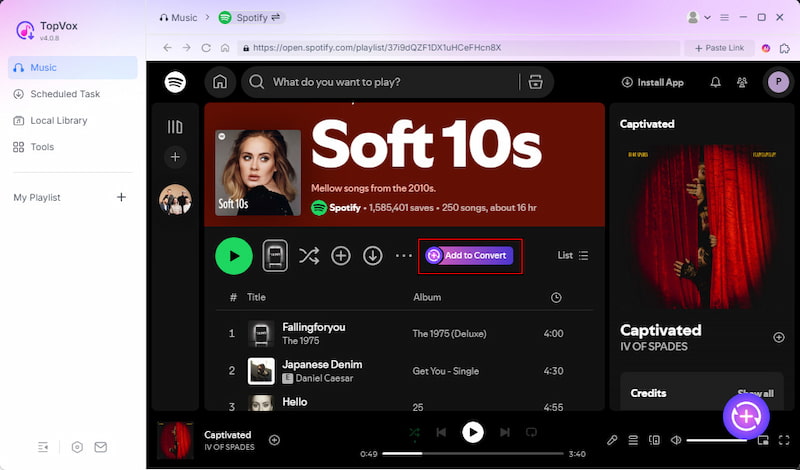Click the Soft 10s playlist cover
Image resolution: width=800 pixels, height=470 pixels.
pyautogui.click(x=258, y=172)
